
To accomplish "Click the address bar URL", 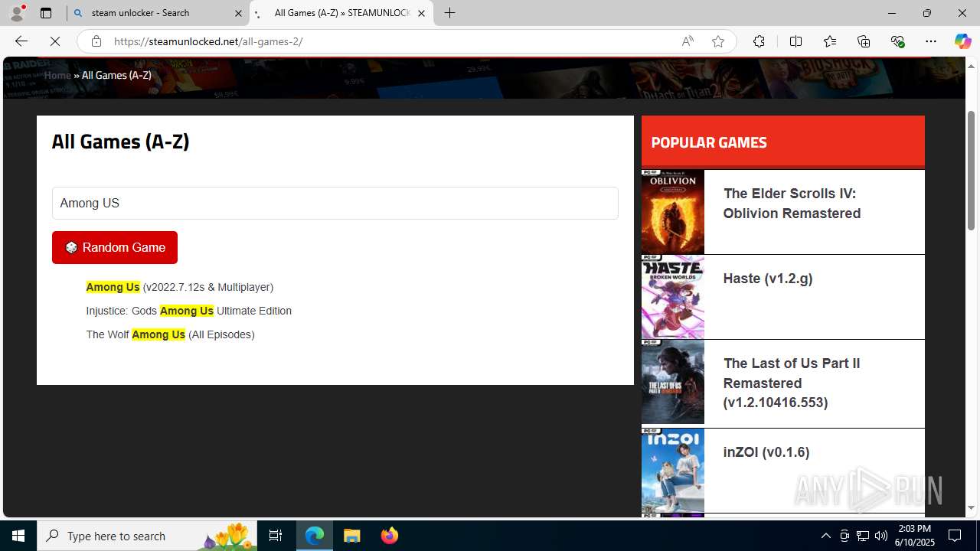I will coord(208,41).
